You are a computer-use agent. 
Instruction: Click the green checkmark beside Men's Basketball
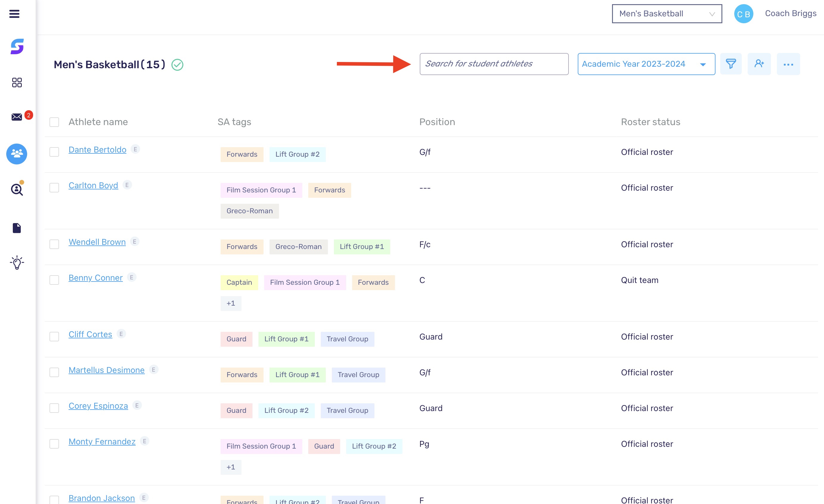point(178,65)
